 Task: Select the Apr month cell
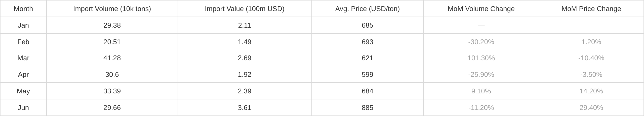pyautogui.click(x=23, y=75)
